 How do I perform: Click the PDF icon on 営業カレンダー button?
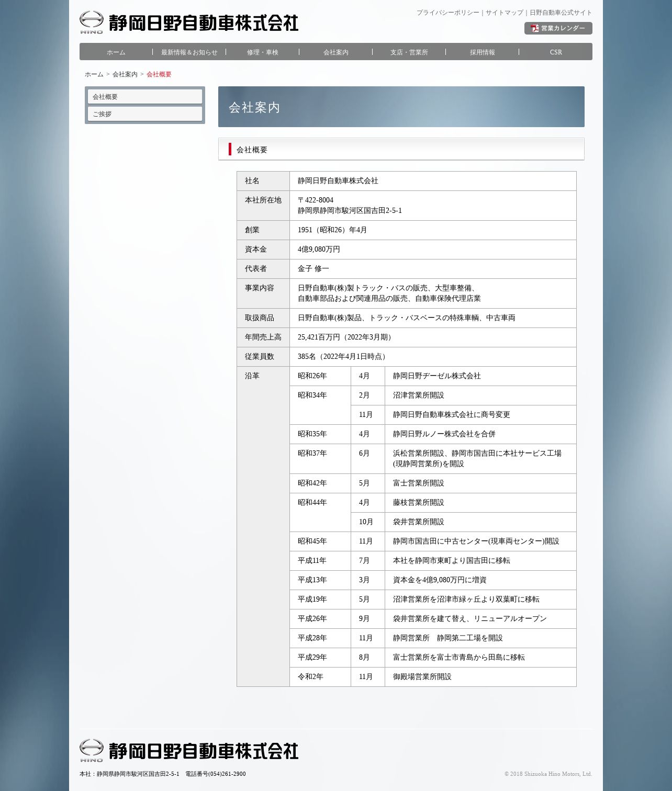[x=534, y=28]
